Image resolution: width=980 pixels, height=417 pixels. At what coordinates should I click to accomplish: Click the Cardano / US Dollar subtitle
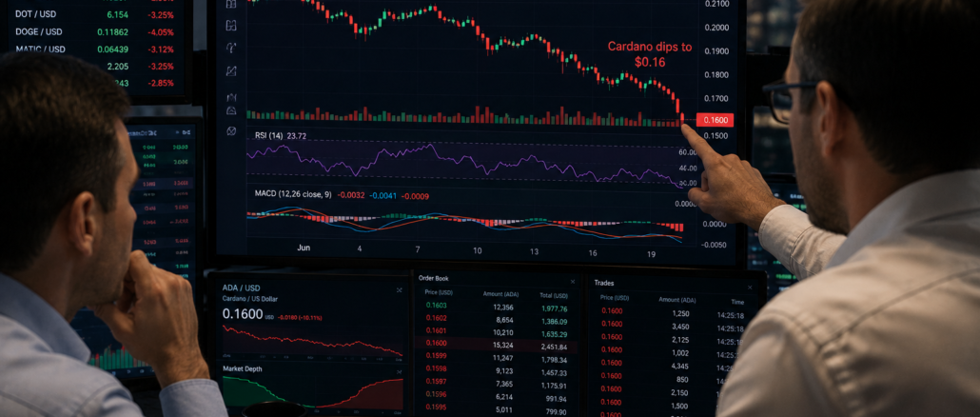[250, 299]
